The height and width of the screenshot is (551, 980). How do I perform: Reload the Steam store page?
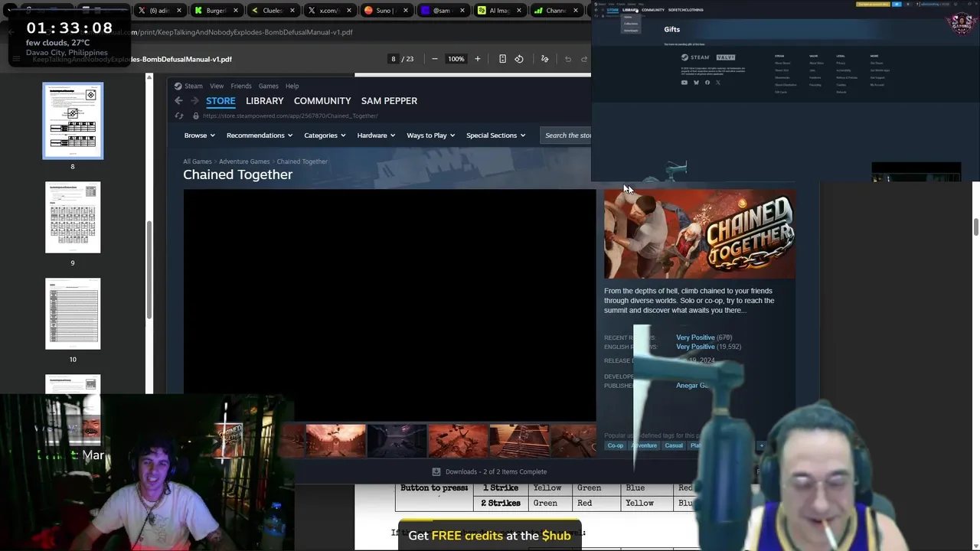[x=179, y=116]
